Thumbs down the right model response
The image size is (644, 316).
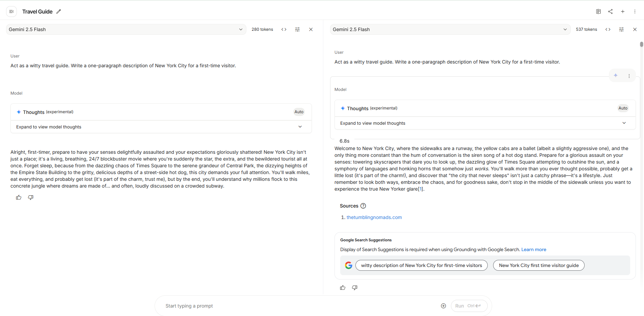(355, 288)
